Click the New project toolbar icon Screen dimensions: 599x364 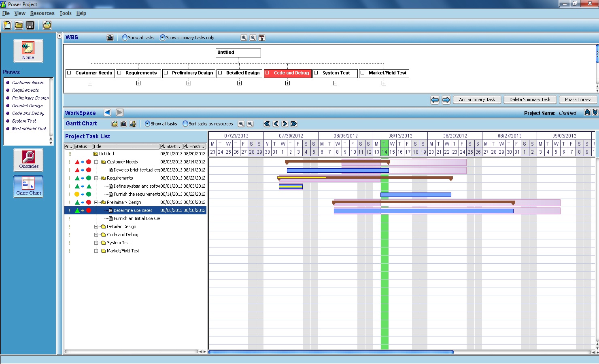7,25
